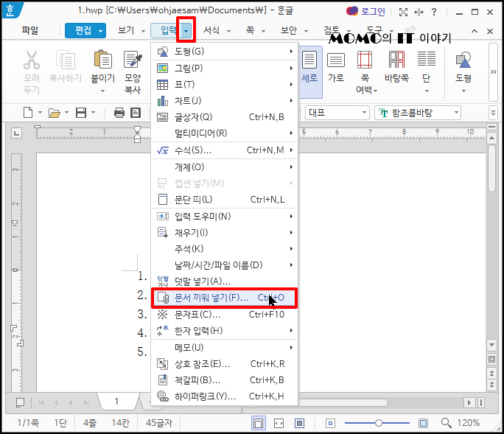Collapse the ribbon with the caret button
Image resolution: width=504 pixels, height=434 pixels.
pos(475,31)
